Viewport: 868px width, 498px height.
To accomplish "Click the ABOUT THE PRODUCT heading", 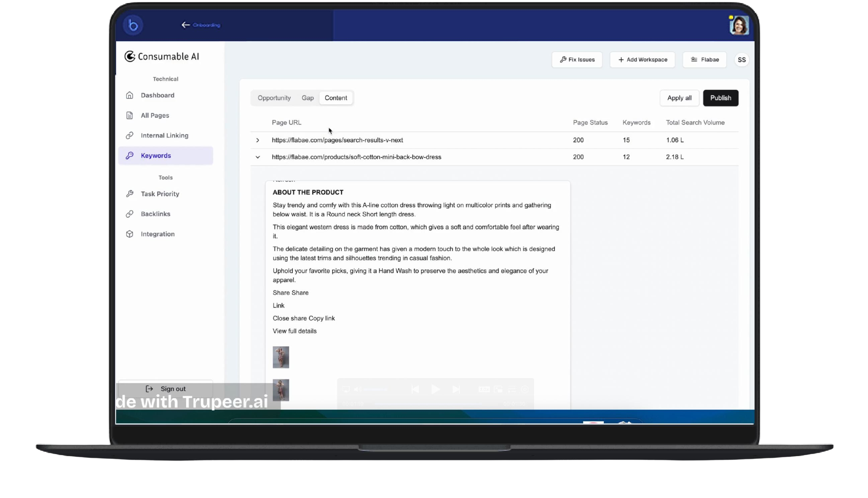I will pyautogui.click(x=308, y=192).
